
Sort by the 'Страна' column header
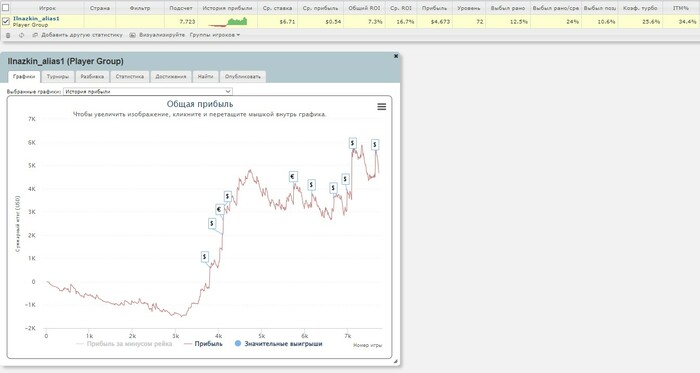[100, 8]
